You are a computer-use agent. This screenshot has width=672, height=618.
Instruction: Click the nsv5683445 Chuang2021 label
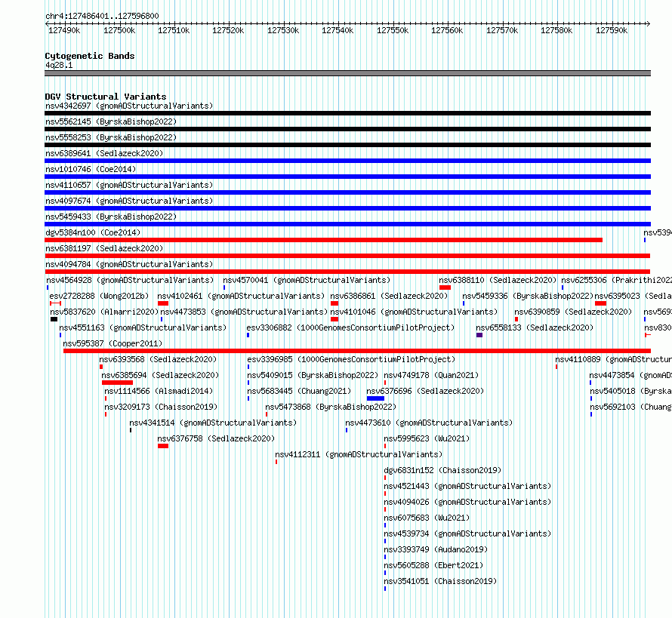point(299,391)
